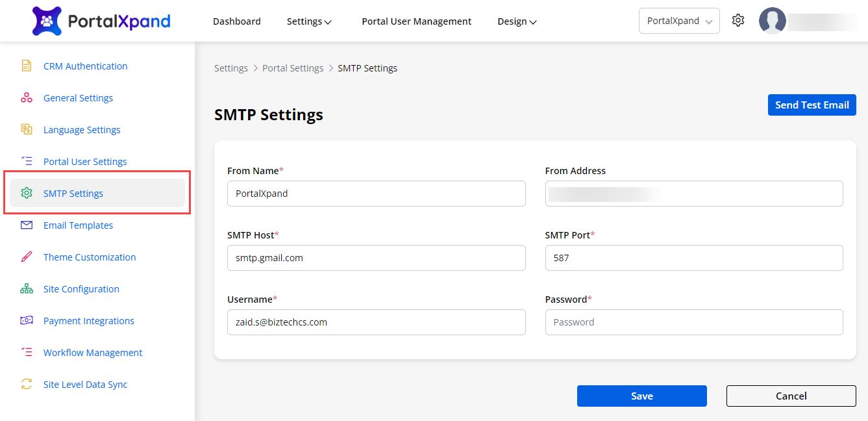Click into the SMTP Host field
This screenshot has width=868, height=421.
pyautogui.click(x=376, y=258)
